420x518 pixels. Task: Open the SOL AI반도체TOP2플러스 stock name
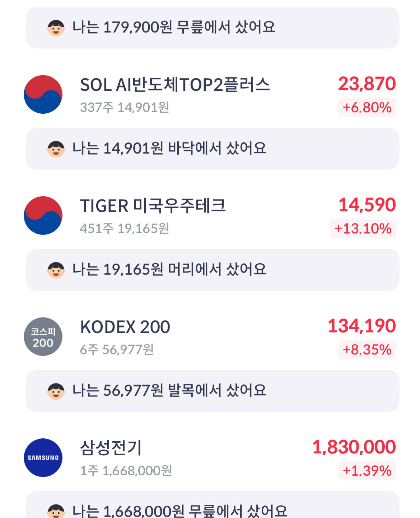tap(175, 85)
